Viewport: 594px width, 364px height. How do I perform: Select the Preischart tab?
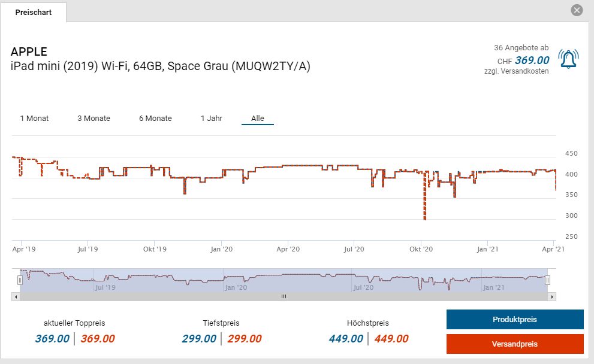click(34, 13)
